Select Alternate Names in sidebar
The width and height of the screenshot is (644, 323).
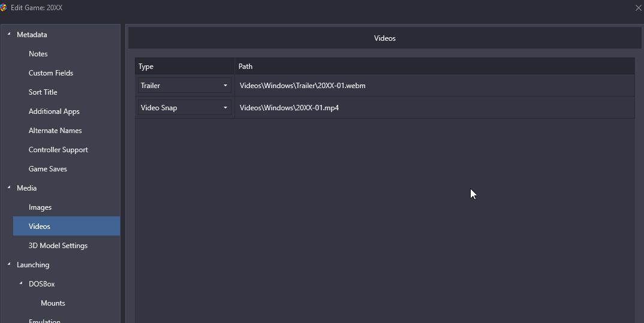click(55, 131)
